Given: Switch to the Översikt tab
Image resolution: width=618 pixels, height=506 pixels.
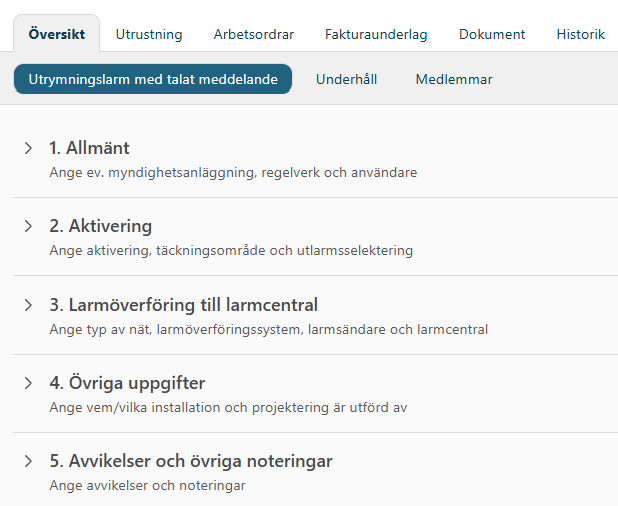Looking at the screenshot, I should [57, 34].
